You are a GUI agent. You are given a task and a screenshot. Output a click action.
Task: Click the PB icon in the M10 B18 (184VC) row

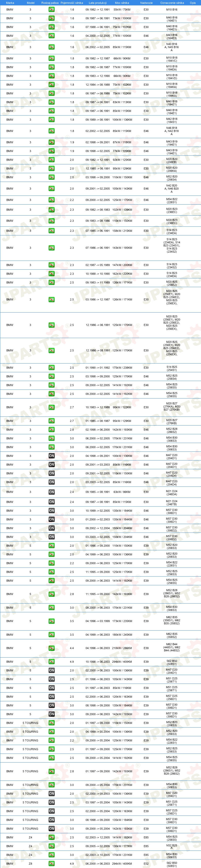click(x=51, y=58)
